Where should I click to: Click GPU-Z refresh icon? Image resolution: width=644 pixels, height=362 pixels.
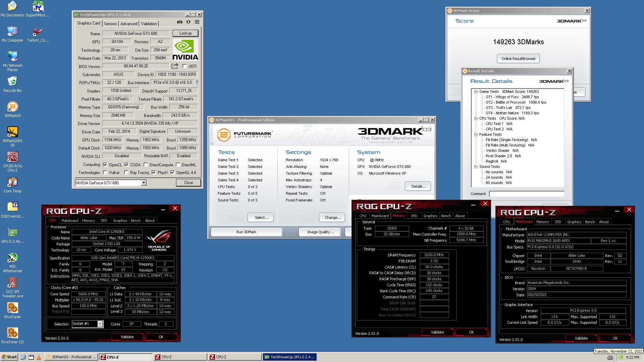(189, 22)
